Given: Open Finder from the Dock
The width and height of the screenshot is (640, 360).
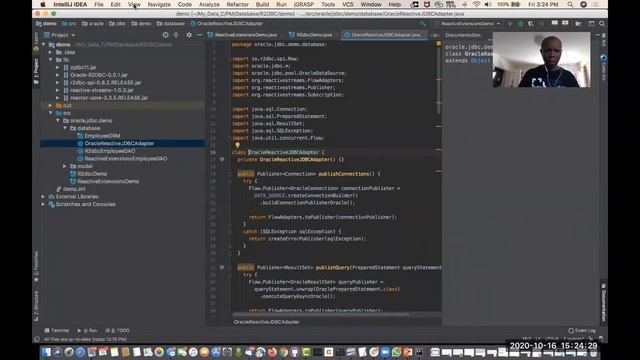Looking at the screenshot, I should coord(46,352).
